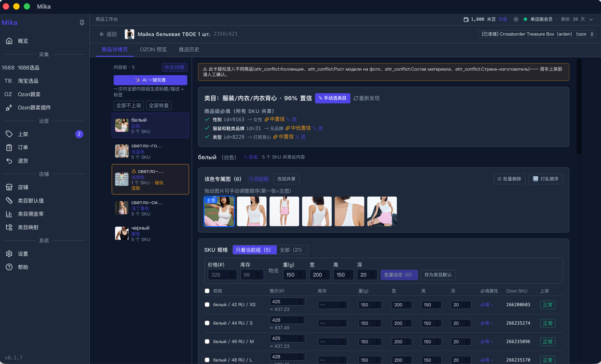Check the белый / 46 RU / M row

click(x=207, y=341)
